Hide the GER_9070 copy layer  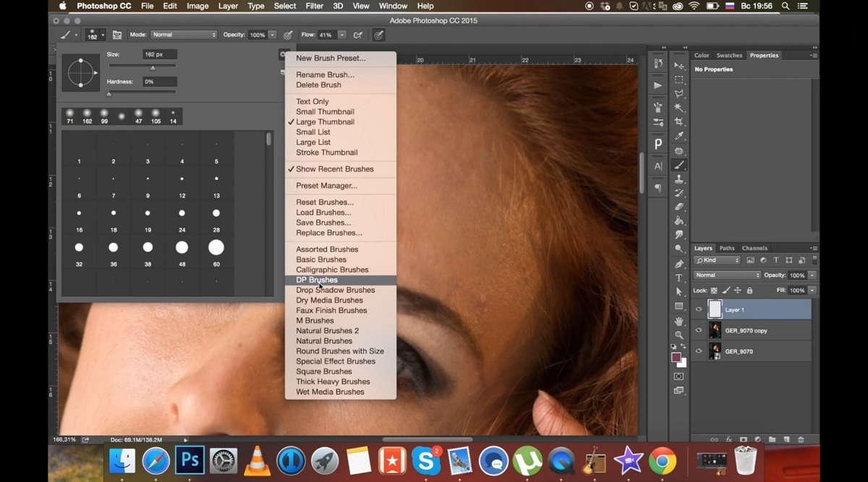point(699,330)
